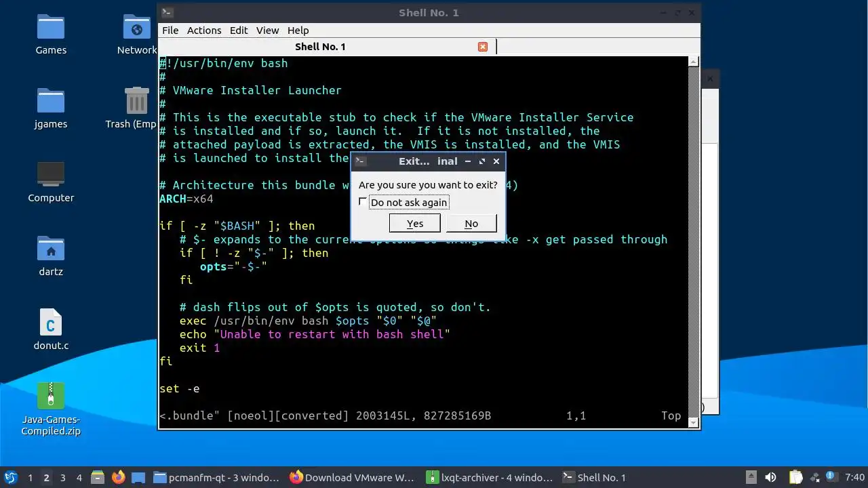Open the View menu
This screenshot has height=488, width=868.
(x=267, y=30)
